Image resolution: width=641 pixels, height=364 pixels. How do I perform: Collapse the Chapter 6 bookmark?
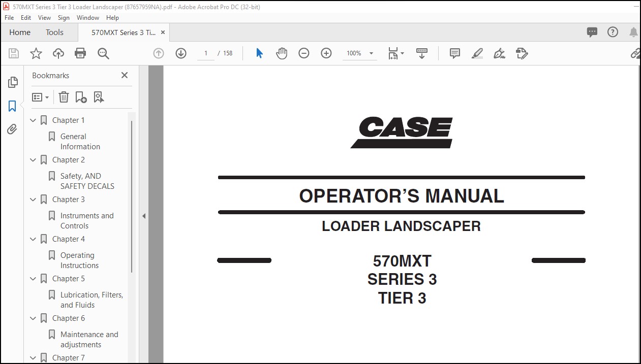[33, 318]
